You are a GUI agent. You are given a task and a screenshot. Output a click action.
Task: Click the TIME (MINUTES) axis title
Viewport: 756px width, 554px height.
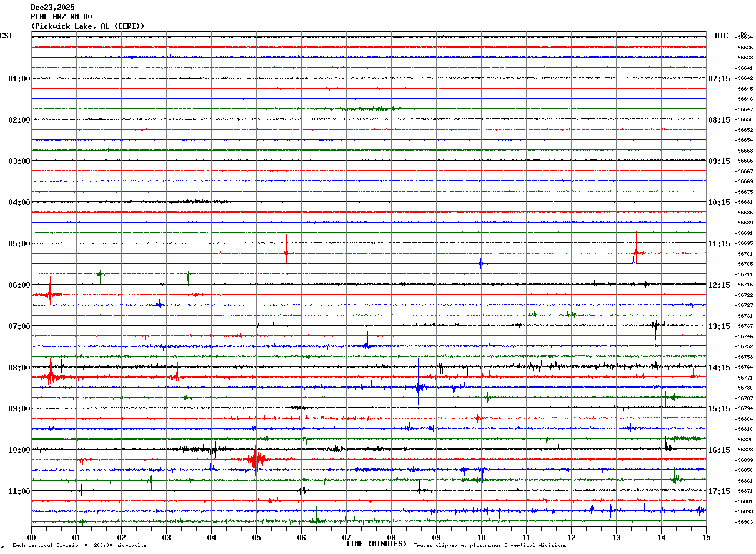coord(376,544)
